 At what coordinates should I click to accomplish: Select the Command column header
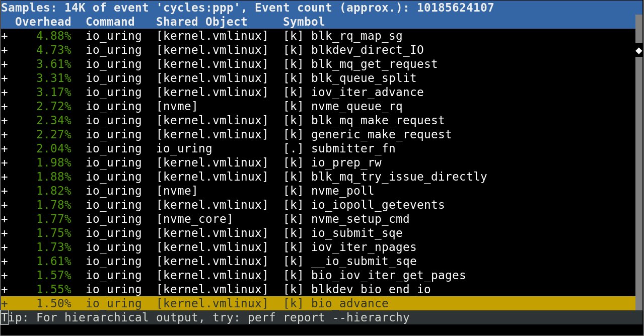point(110,22)
